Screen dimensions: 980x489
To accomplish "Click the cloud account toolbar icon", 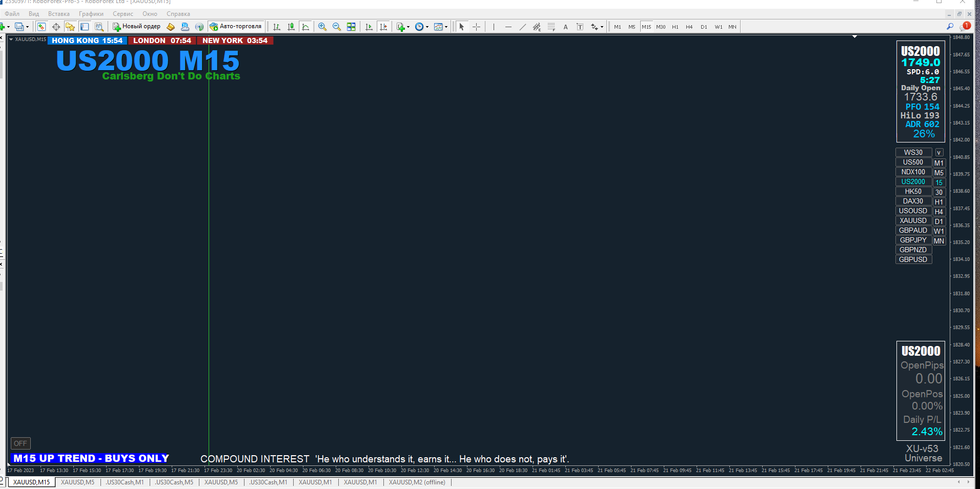I will (185, 27).
